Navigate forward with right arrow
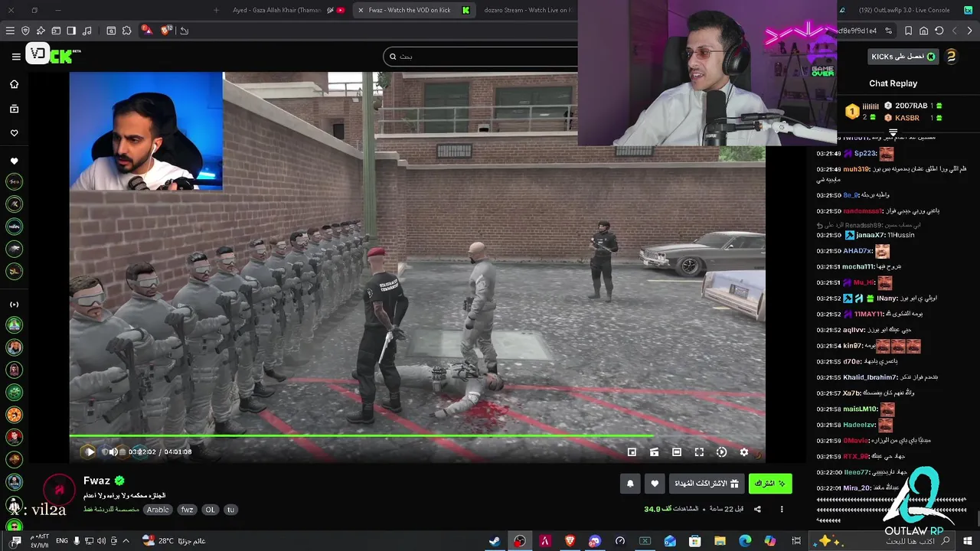 point(969,31)
